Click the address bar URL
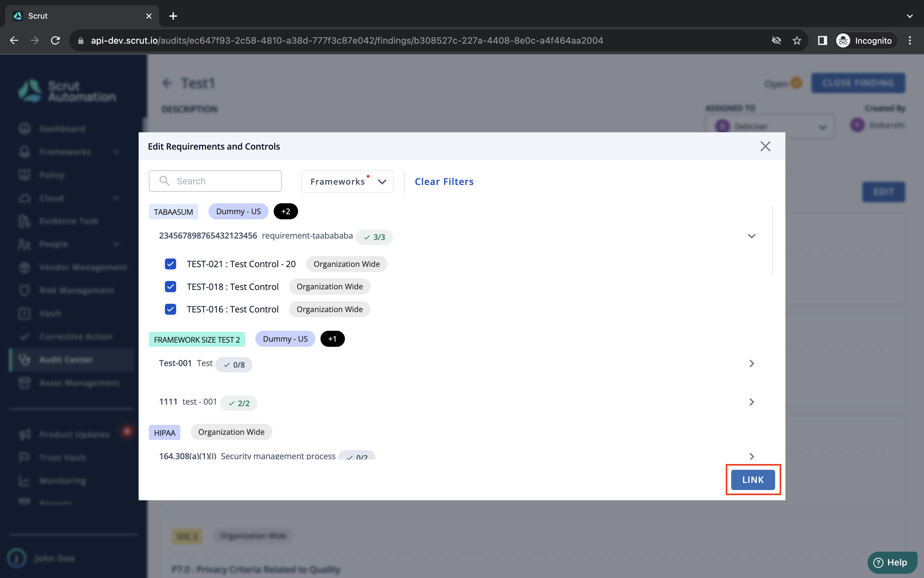Screen dimensions: 924x578 [x=347, y=40]
